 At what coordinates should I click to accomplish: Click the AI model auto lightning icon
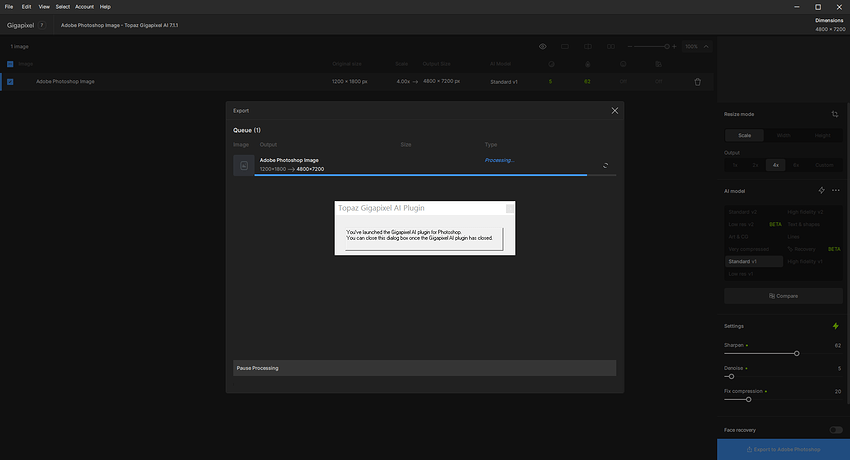(822, 190)
